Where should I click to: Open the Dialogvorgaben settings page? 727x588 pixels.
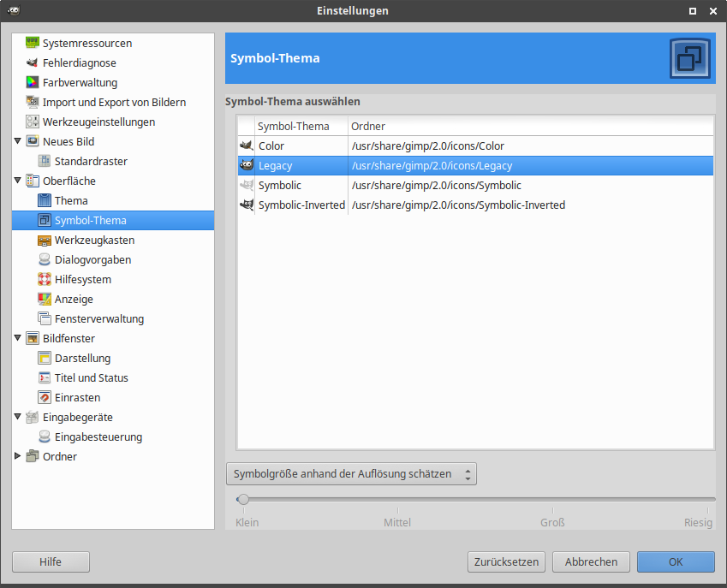92,259
